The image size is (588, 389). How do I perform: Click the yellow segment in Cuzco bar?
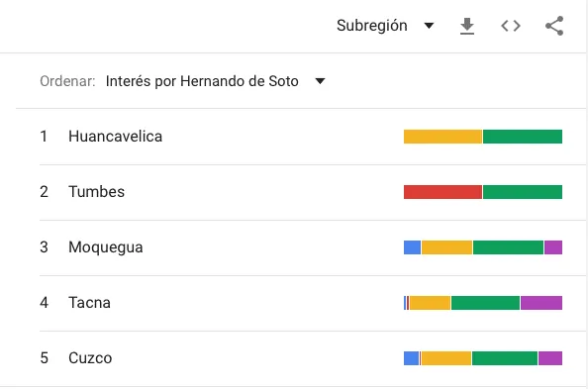click(446, 358)
